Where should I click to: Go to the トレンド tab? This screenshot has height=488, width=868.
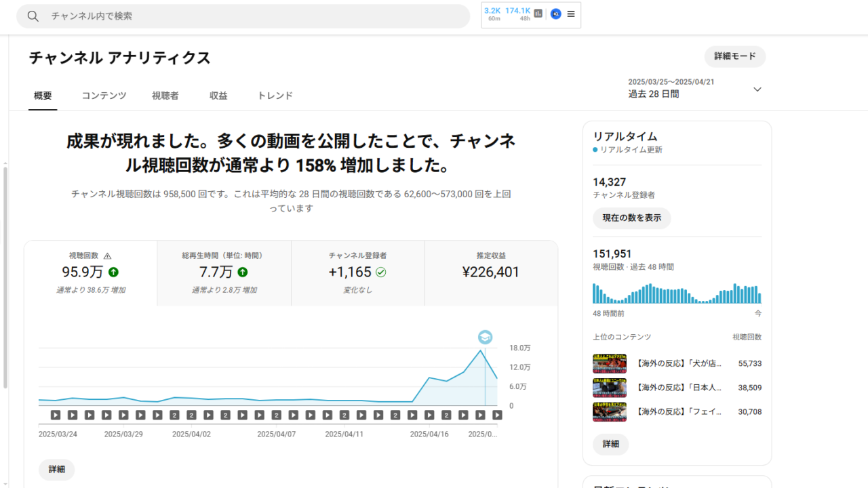pos(275,96)
